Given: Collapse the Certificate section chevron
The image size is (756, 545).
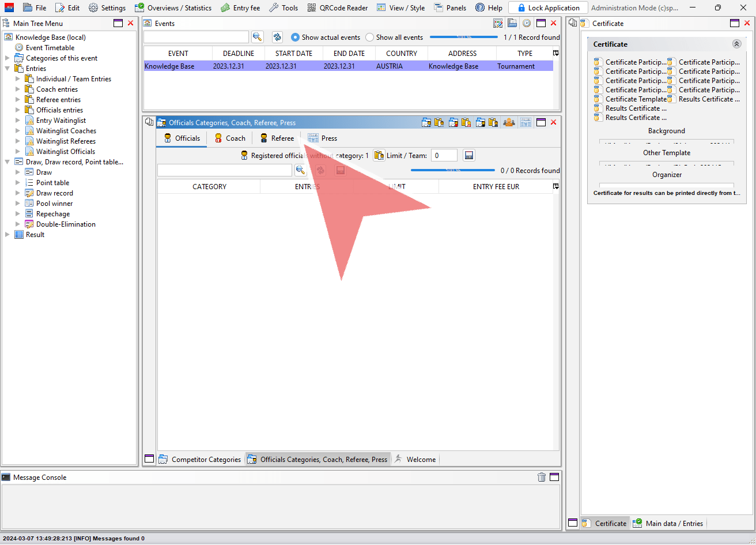Looking at the screenshot, I should 736,44.
